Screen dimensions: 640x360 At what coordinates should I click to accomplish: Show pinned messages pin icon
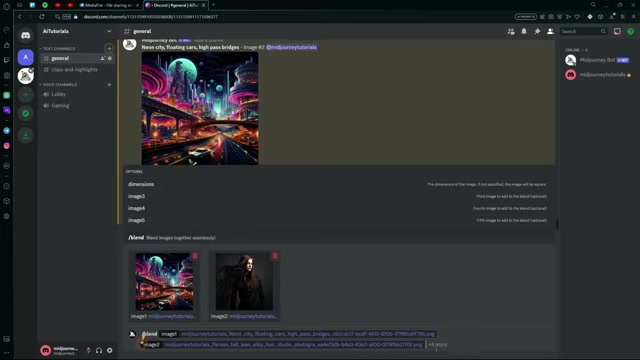(537, 31)
